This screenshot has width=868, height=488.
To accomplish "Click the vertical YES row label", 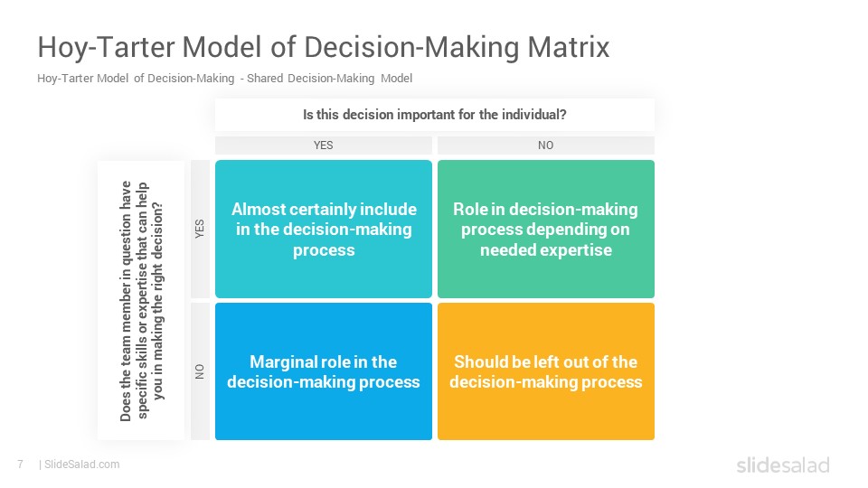I will tap(200, 229).
